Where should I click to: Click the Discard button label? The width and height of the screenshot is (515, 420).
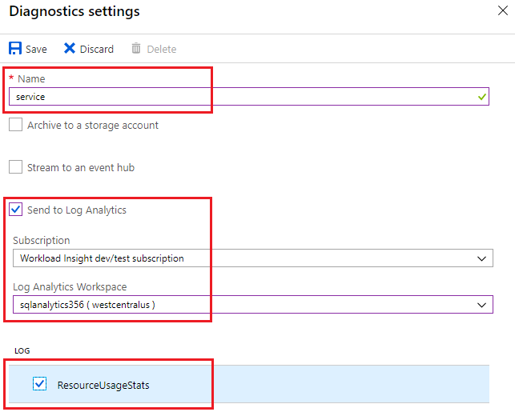96,50
